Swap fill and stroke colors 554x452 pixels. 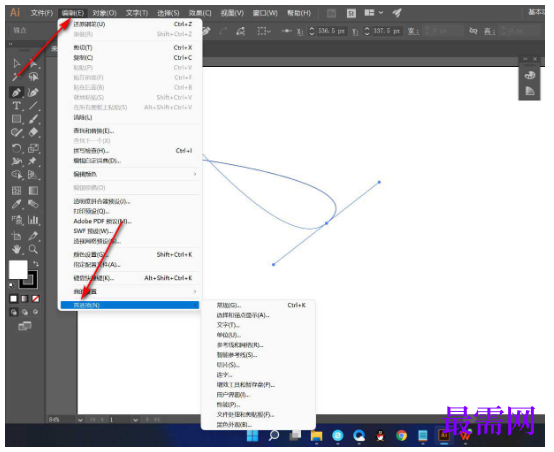pos(36,263)
